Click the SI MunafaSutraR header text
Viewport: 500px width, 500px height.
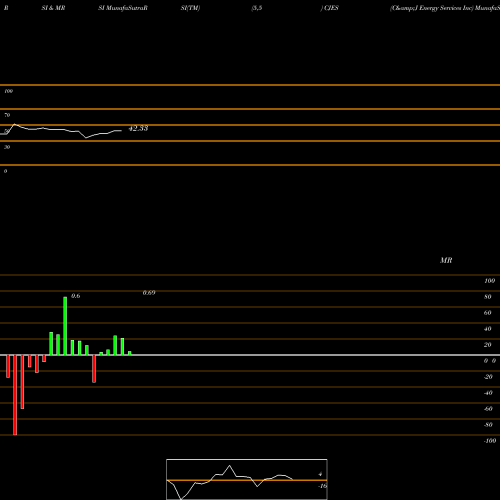pos(123,8)
